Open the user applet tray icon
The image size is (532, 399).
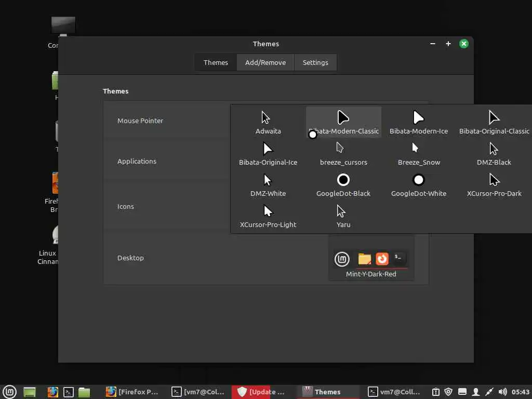476,392
